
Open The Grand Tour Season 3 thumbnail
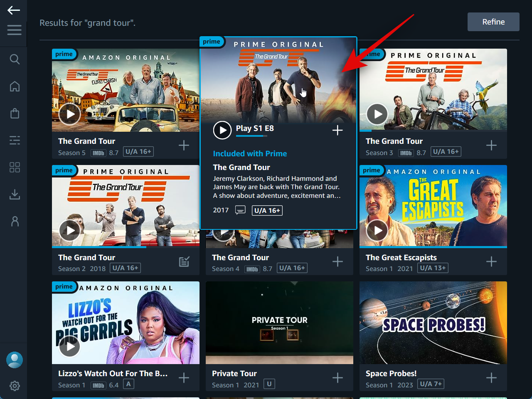(x=433, y=90)
